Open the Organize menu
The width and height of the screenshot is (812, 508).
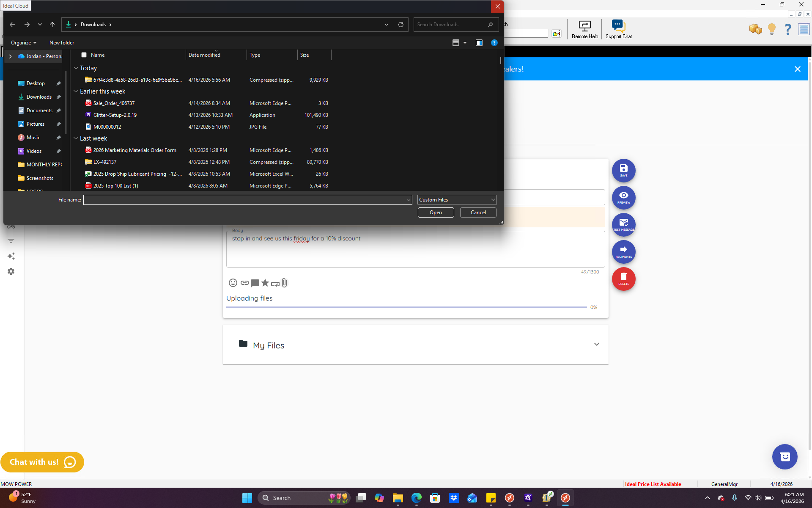tap(24, 43)
